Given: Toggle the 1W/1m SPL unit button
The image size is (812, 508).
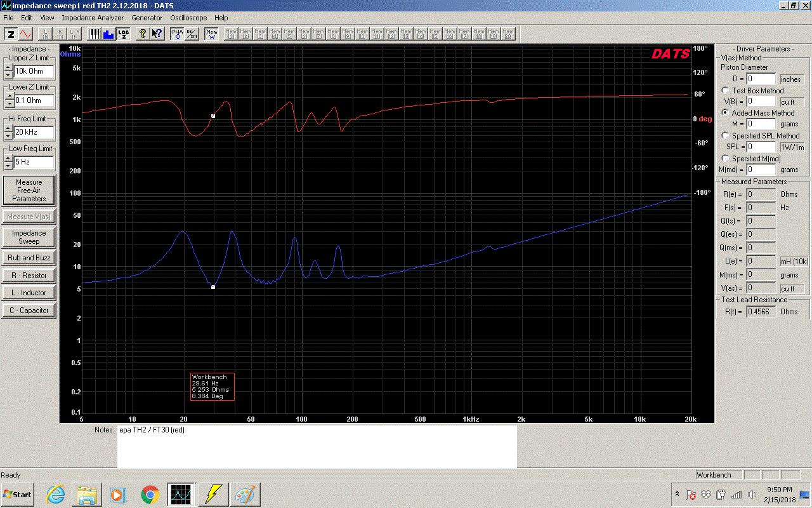Looking at the screenshot, I should tap(792, 147).
